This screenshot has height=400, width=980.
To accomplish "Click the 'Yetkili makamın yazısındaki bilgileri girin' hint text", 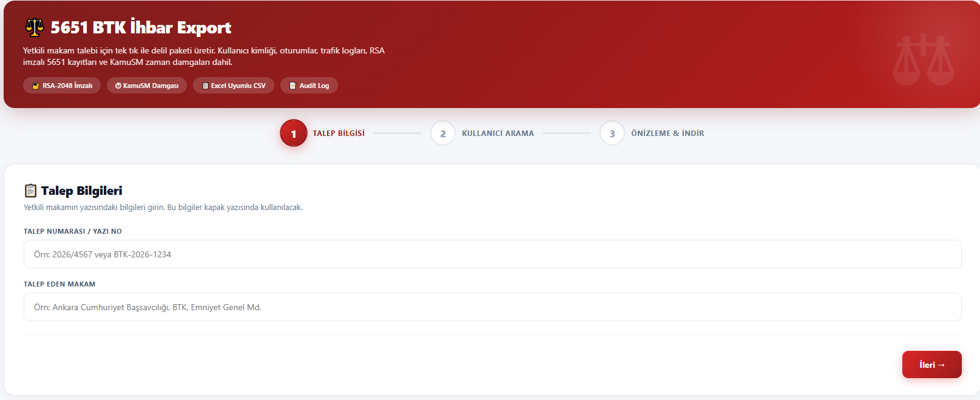I will (163, 208).
